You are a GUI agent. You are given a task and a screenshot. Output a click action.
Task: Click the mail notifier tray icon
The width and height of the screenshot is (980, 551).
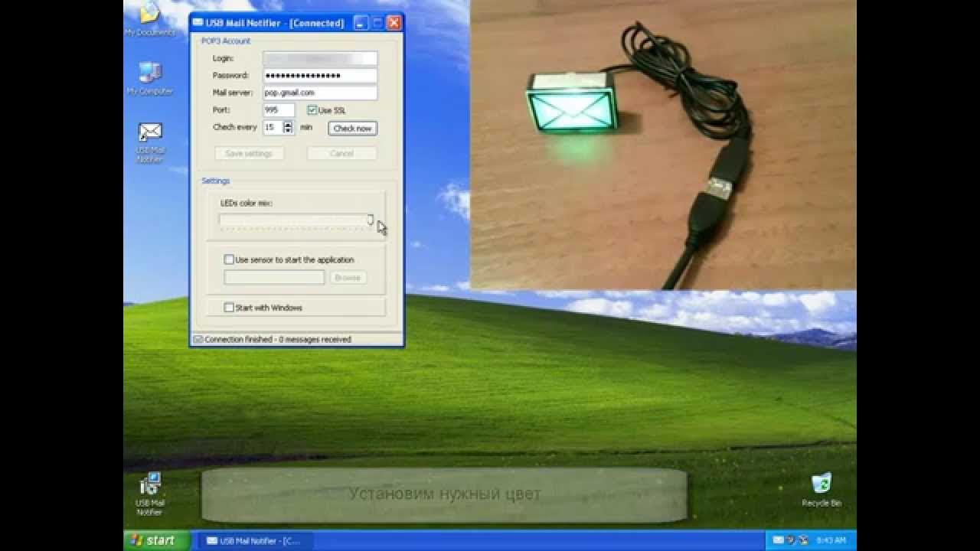[x=779, y=540]
